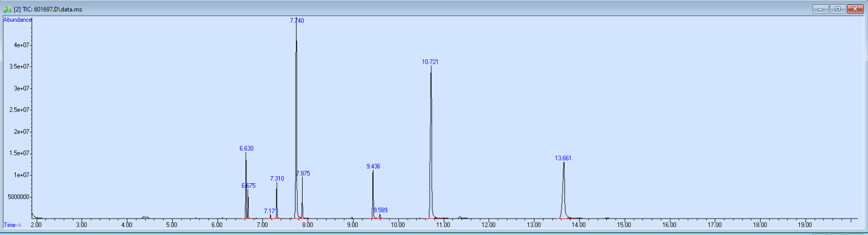Click the 15.00 time axis label
Image resolution: width=868 pixels, height=235 pixels.
tap(624, 225)
